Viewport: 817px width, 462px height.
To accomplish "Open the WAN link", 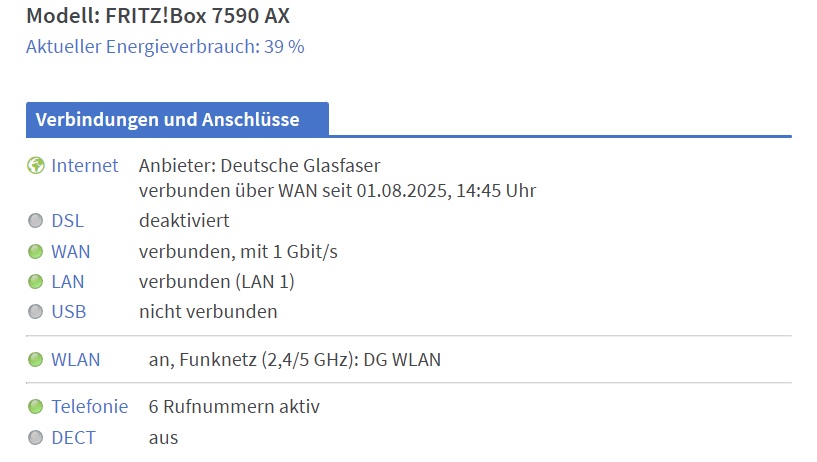I will tap(71, 252).
